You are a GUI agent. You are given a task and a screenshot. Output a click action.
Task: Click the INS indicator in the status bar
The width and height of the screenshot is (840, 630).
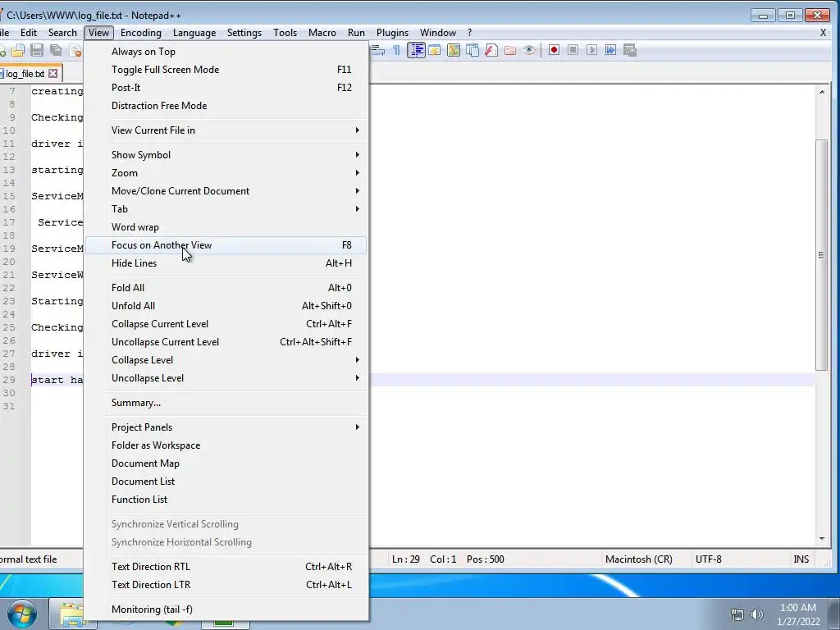[x=801, y=559]
